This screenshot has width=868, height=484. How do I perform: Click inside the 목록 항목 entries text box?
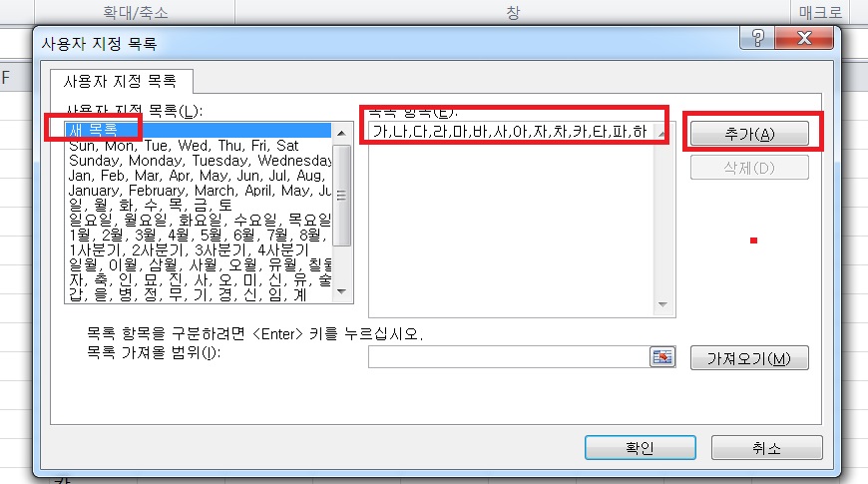509,220
